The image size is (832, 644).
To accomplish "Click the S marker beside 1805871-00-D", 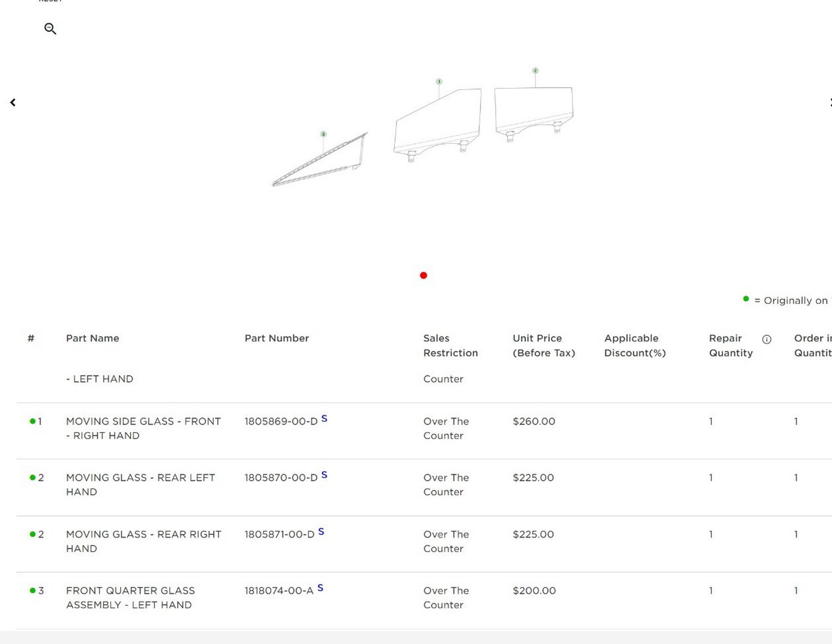I will pos(321,532).
